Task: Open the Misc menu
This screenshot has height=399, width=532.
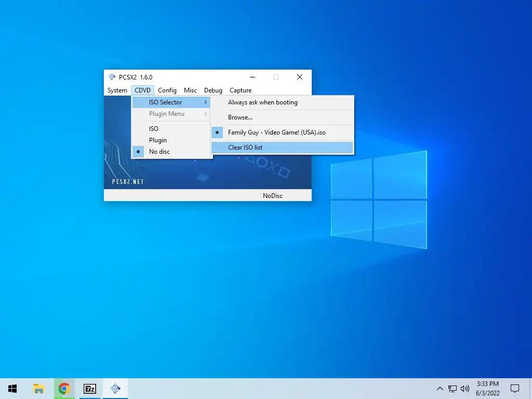Action: click(190, 90)
